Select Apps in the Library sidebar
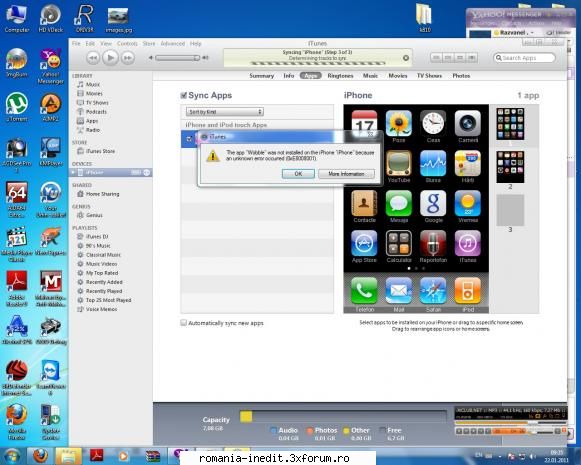This screenshot has width=581, height=465. (x=92, y=121)
